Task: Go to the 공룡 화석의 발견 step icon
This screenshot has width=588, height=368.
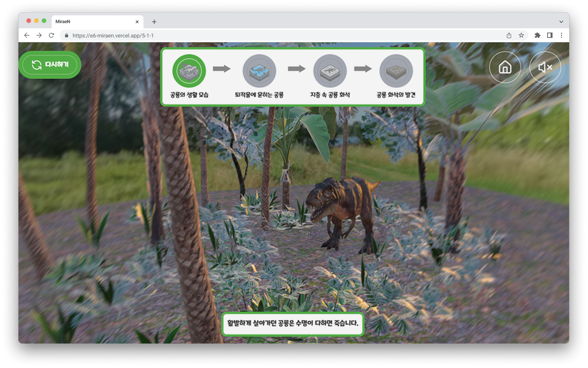Action: coord(396,71)
